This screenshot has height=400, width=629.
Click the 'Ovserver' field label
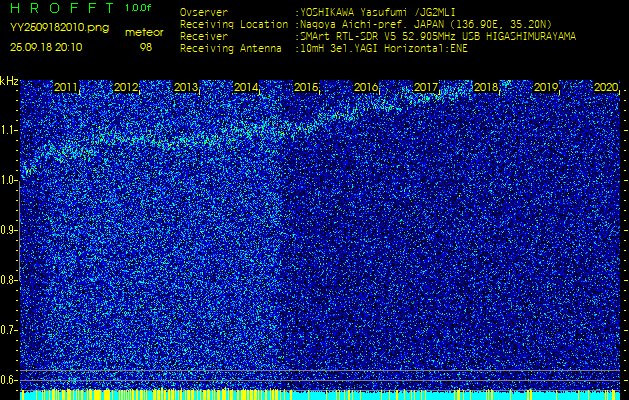point(204,13)
